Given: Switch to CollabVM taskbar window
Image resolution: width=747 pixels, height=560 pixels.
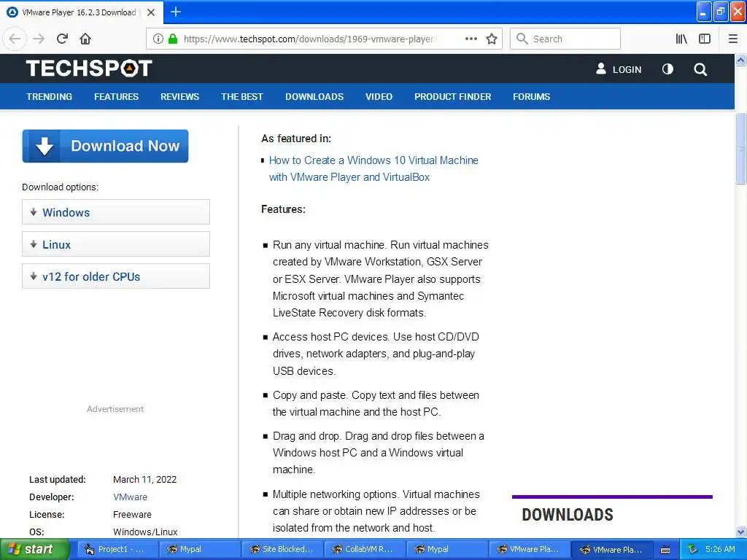Looking at the screenshot, I should click(365, 550).
